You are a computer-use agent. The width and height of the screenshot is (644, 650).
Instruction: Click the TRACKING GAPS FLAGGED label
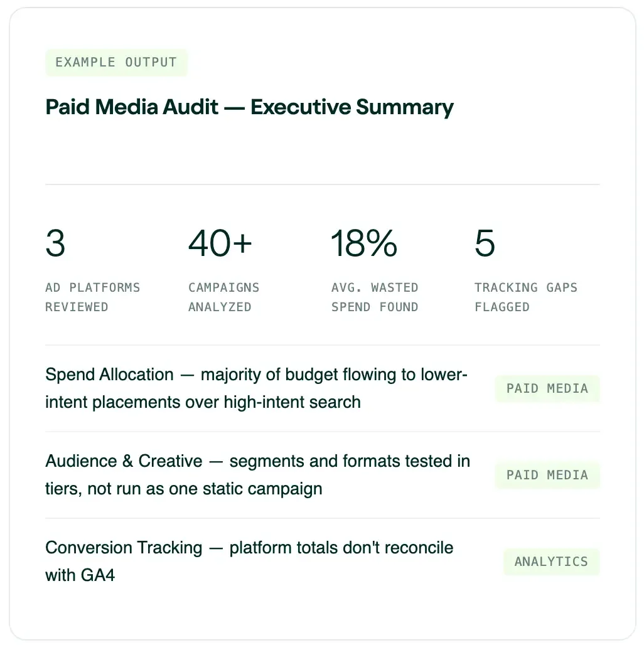tap(526, 297)
